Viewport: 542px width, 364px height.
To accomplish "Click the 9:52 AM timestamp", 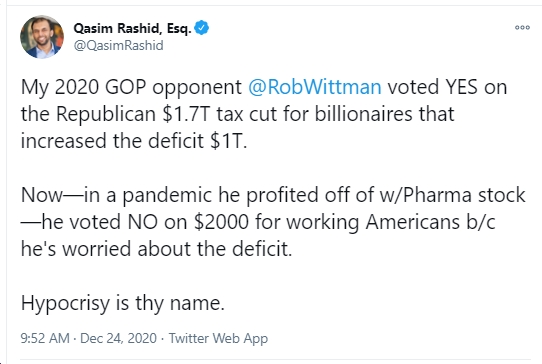I will [45, 338].
